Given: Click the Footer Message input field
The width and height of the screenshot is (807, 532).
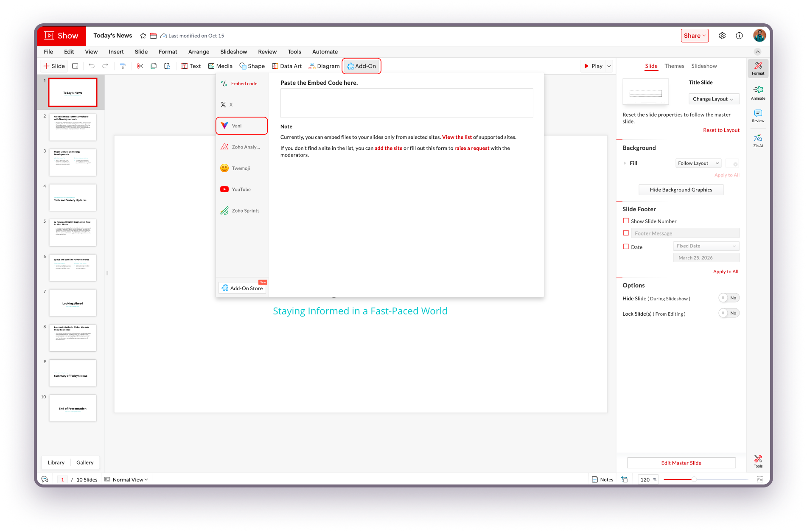Looking at the screenshot, I should [685, 233].
